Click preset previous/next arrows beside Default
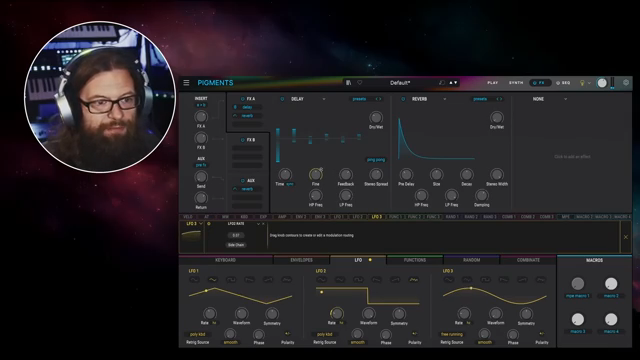 [x=453, y=83]
